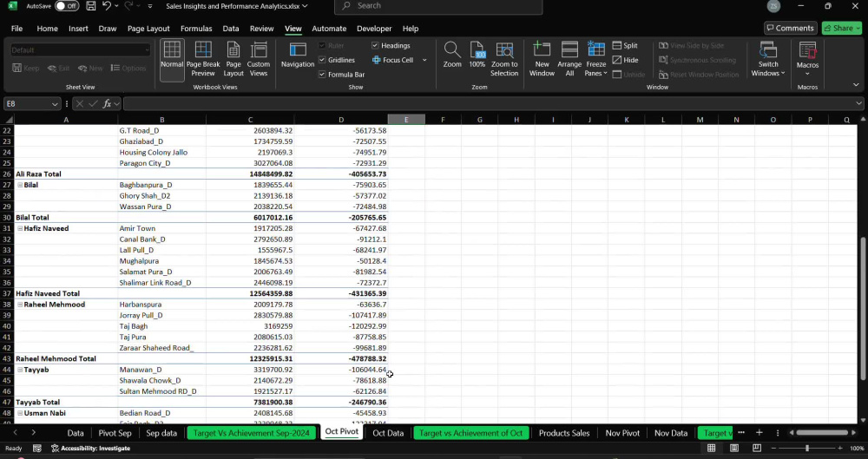
Task: Collapse the ribbon chevron
Action: [856, 85]
